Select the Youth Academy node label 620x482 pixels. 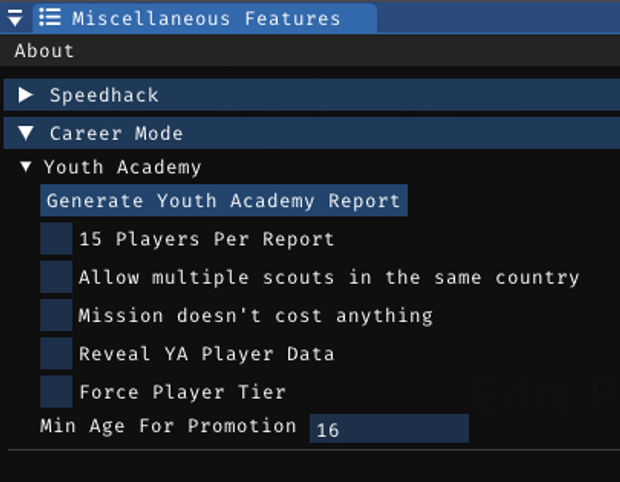click(122, 167)
